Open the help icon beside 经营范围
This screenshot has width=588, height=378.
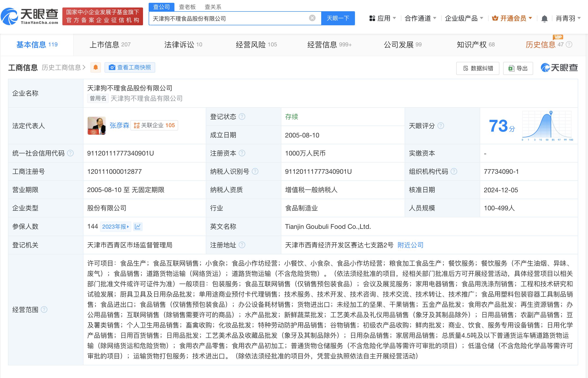(44, 310)
